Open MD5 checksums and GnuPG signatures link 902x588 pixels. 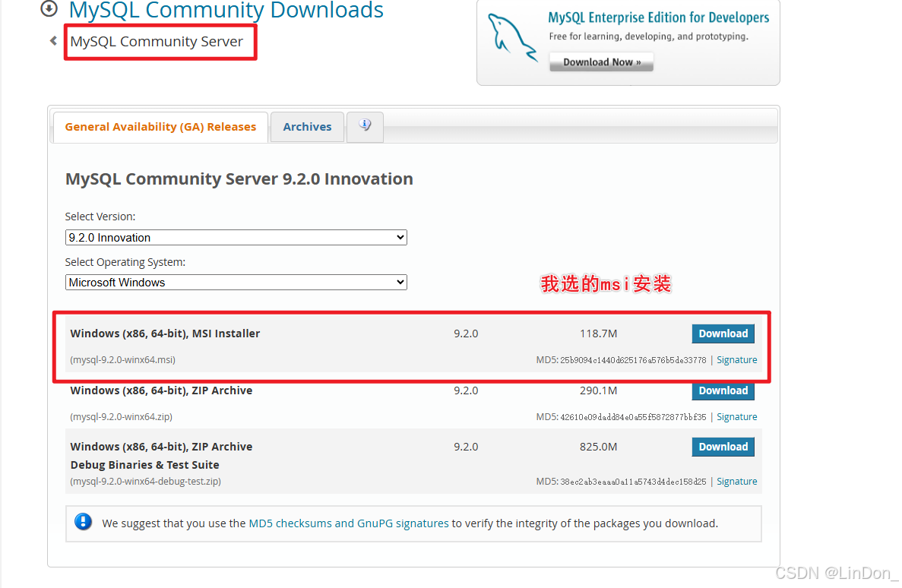tap(349, 523)
